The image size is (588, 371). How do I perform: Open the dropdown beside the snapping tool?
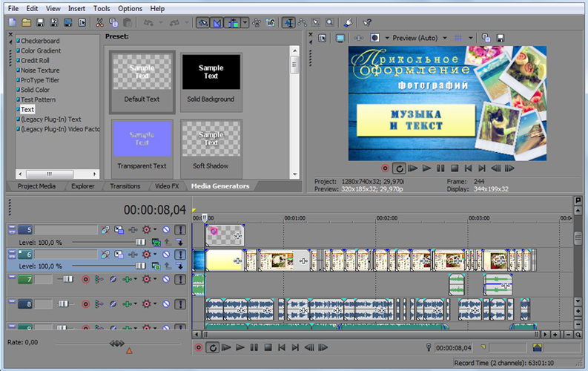(245, 22)
